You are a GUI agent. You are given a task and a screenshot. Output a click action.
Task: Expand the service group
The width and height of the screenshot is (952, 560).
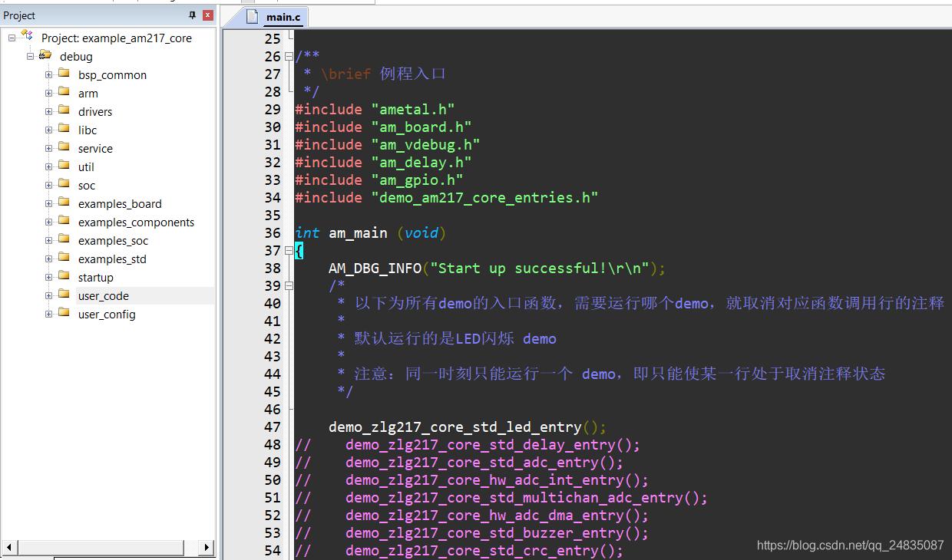48,148
